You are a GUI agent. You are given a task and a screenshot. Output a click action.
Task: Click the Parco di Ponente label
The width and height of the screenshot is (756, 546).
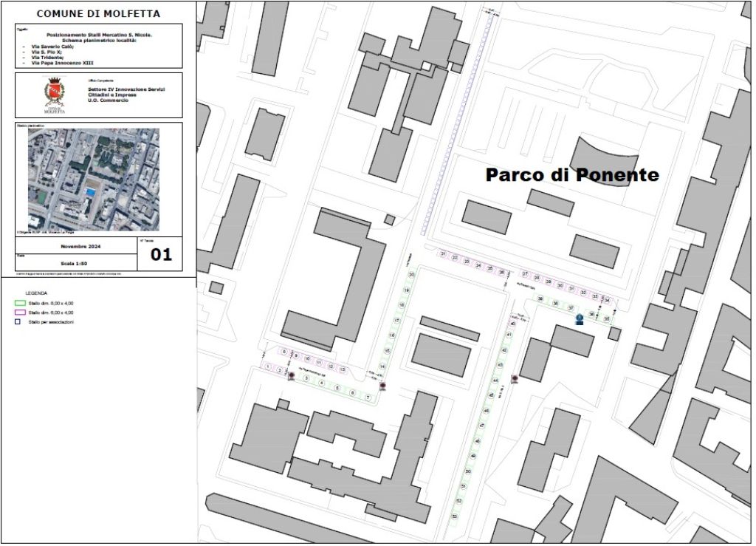point(571,175)
